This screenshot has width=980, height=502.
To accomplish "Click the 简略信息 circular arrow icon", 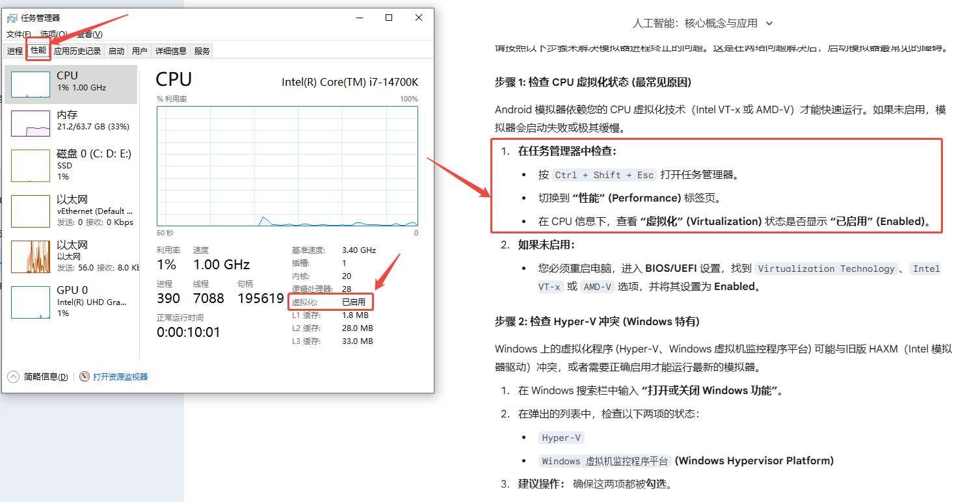I will point(13,376).
